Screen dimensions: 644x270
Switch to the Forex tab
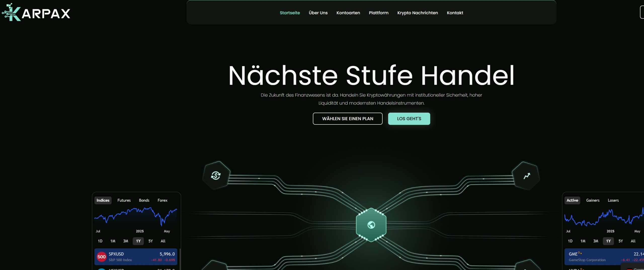coord(162,200)
